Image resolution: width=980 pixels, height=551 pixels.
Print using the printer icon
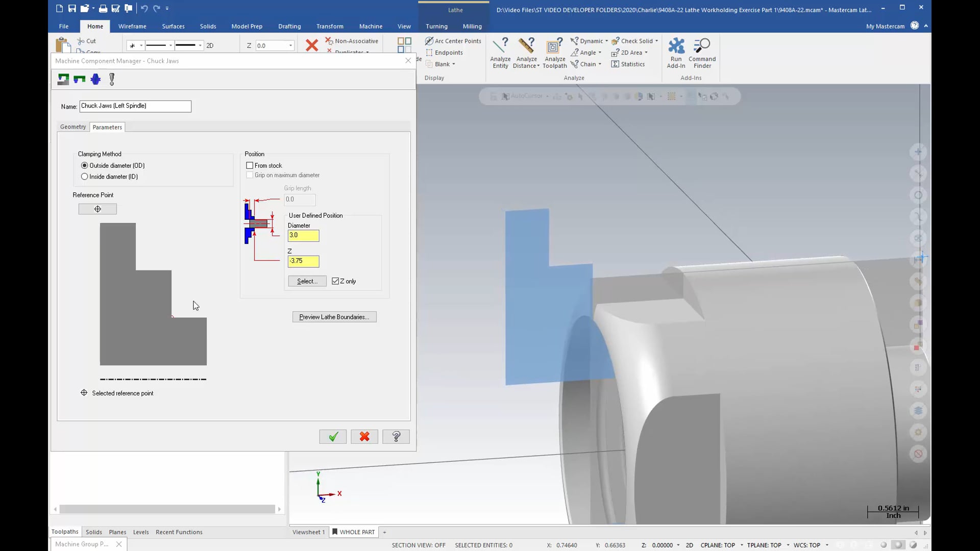[x=103, y=8]
